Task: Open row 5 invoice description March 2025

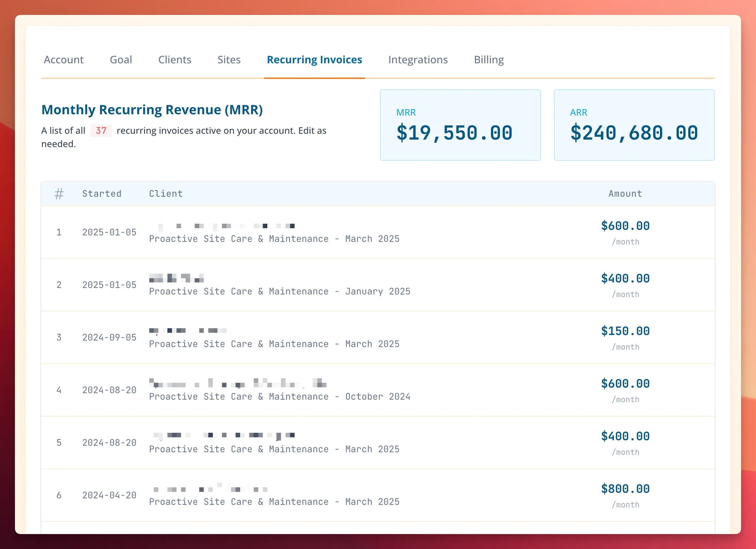Action: tap(274, 449)
